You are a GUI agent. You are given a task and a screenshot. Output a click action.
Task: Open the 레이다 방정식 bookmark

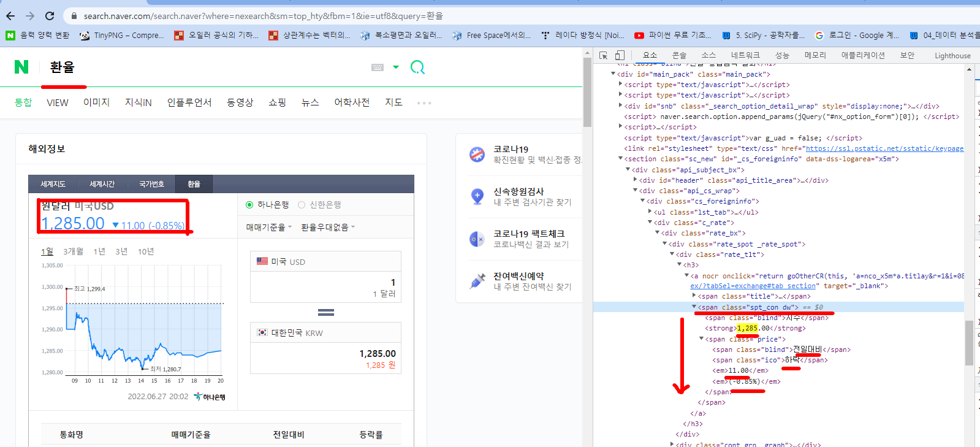583,36
